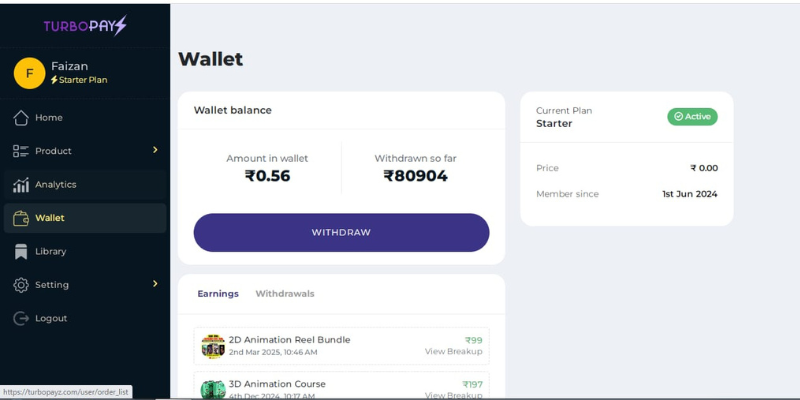Expand the Product submenu chevron

(x=155, y=150)
